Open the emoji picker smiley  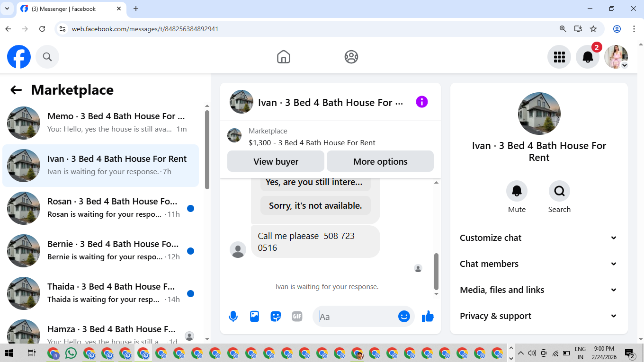(404, 317)
